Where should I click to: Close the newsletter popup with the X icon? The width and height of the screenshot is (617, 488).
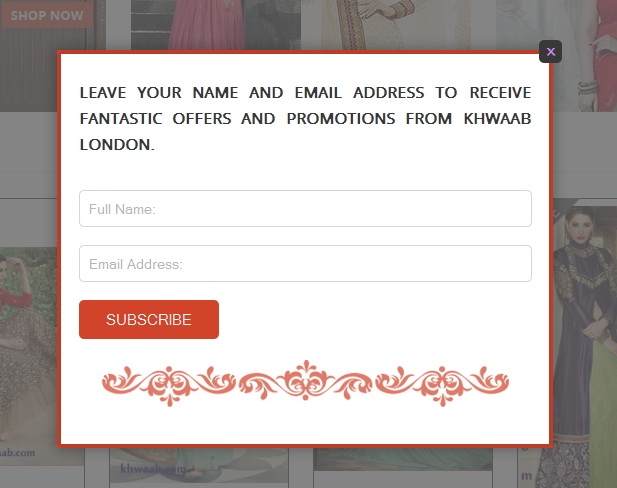pos(550,52)
